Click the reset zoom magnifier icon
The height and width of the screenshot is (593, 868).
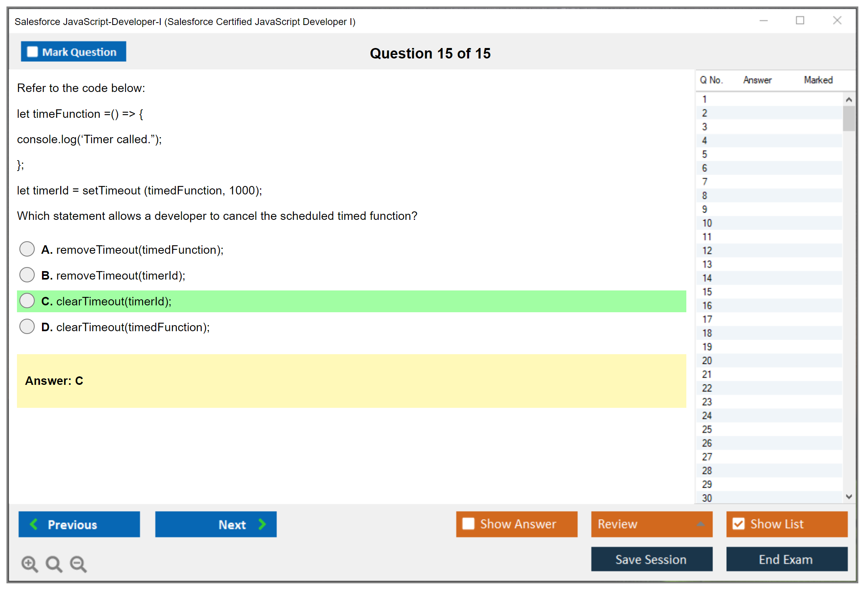pyautogui.click(x=54, y=564)
